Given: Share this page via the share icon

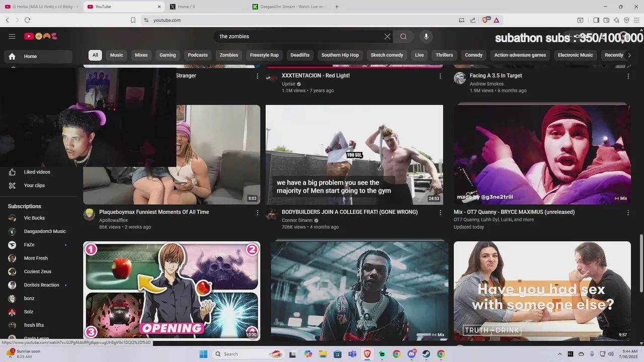Looking at the screenshot, I should (x=473, y=20).
